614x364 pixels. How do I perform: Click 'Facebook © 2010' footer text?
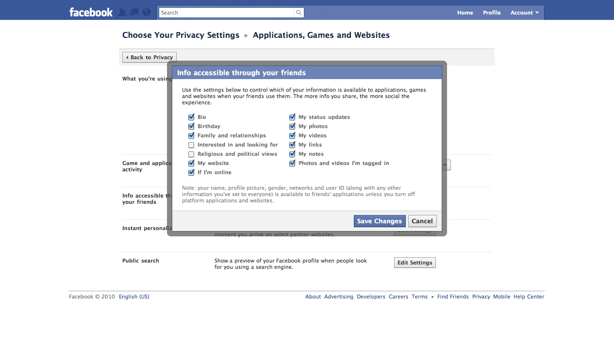(92, 297)
